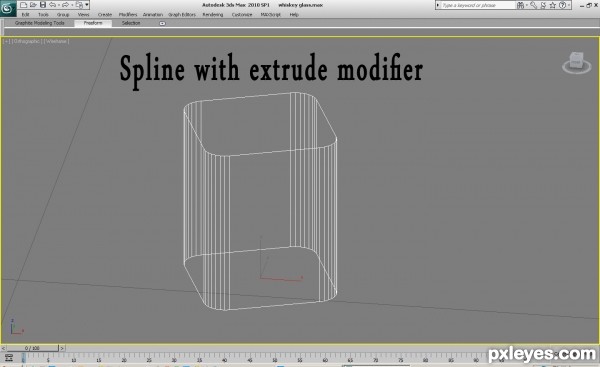
Task: Step the time slider forward arrow
Action: (x=62, y=348)
